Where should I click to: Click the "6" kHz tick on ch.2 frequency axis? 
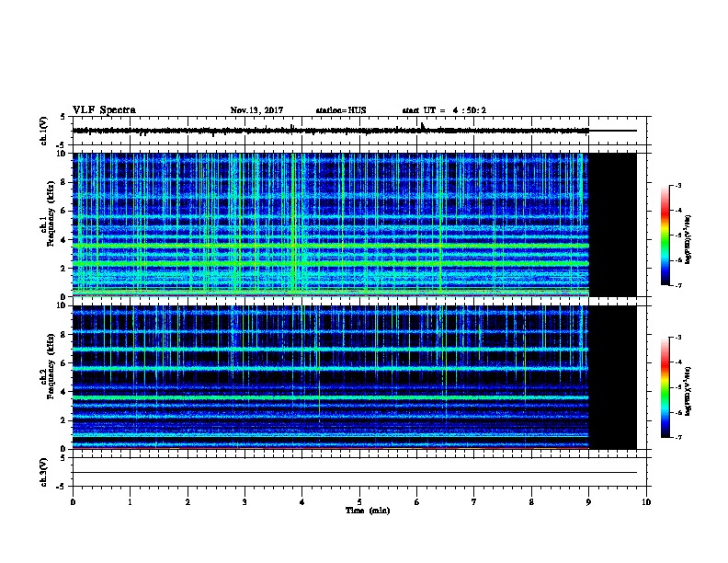tap(63, 363)
